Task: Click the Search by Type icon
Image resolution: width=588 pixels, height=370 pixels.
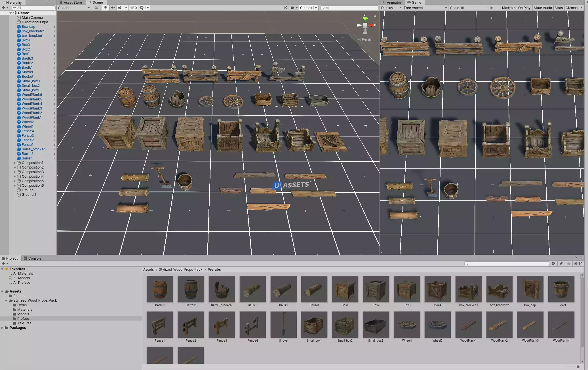Action: click(553, 264)
